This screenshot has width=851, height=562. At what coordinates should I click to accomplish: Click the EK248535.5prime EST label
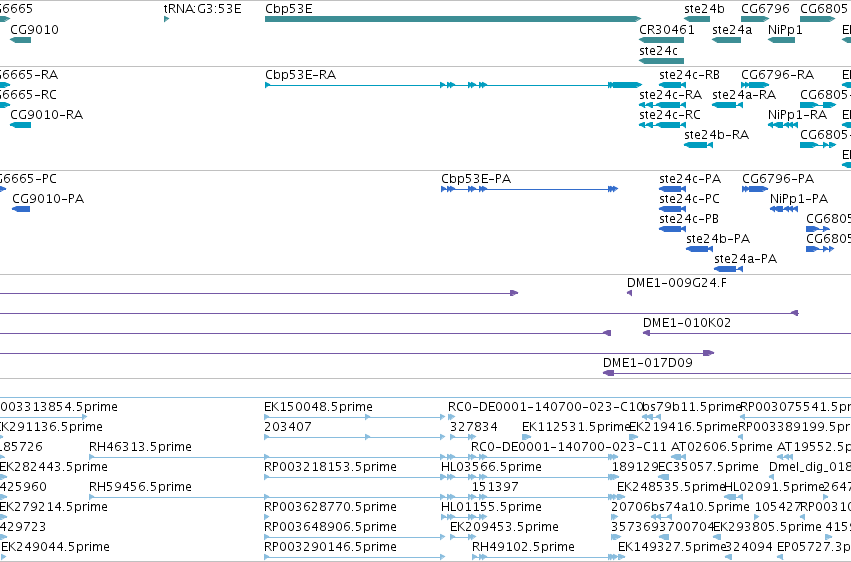[x=671, y=487]
